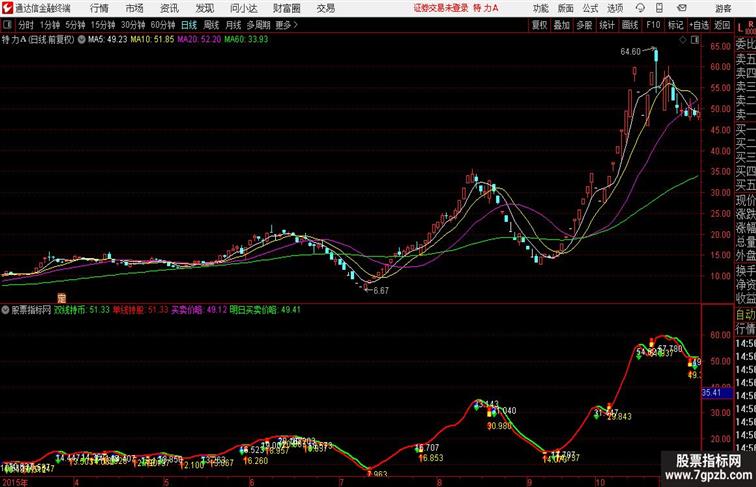Image resolution: width=756 pixels, height=487 pixels.
Task: Open the 公式 formula menu
Action: [590, 8]
